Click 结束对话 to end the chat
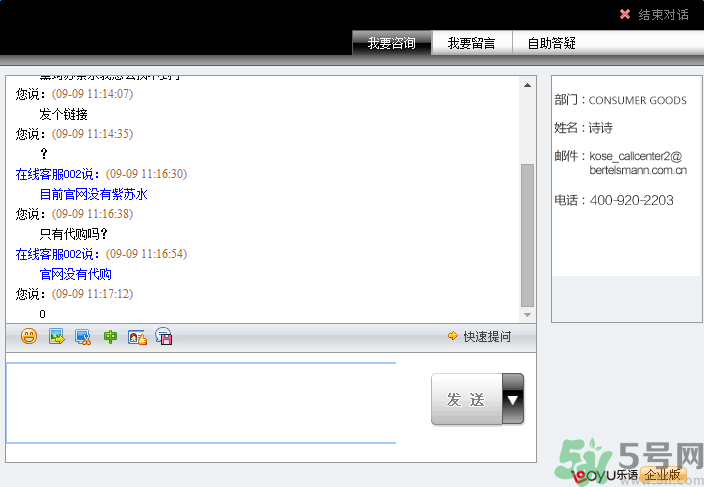Image resolution: width=704 pixels, height=487 pixels. coord(664,15)
